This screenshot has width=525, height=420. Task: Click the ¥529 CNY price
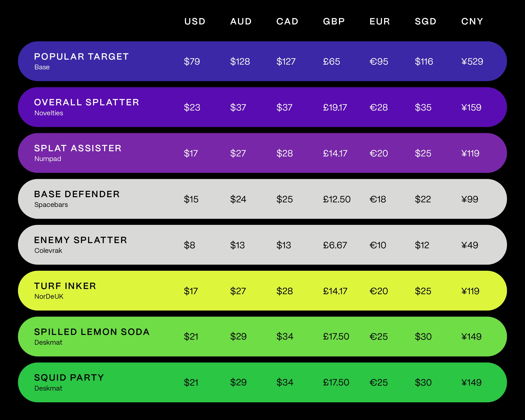click(472, 61)
